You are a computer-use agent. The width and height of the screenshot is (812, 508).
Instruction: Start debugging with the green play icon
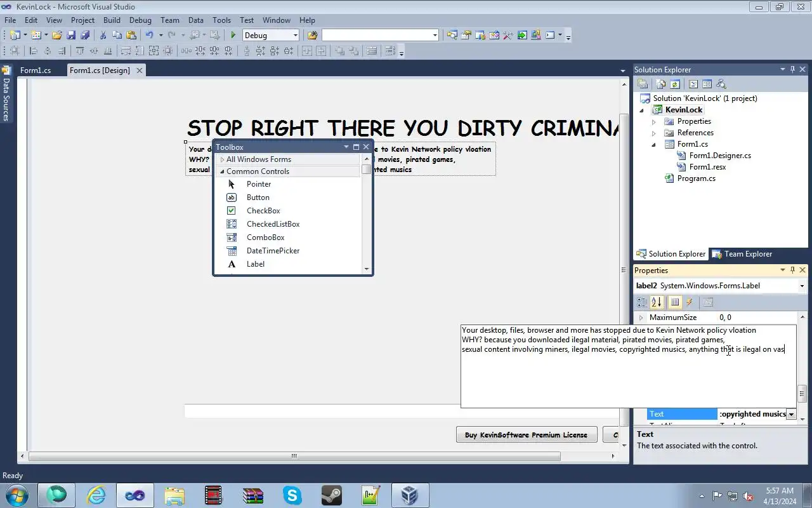(x=233, y=36)
